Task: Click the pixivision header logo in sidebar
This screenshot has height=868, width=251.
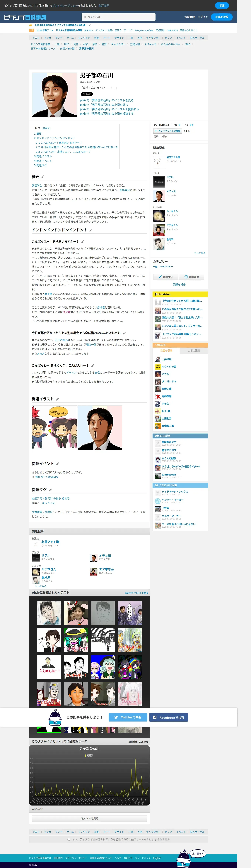Action: pyautogui.click(x=163, y=295)
